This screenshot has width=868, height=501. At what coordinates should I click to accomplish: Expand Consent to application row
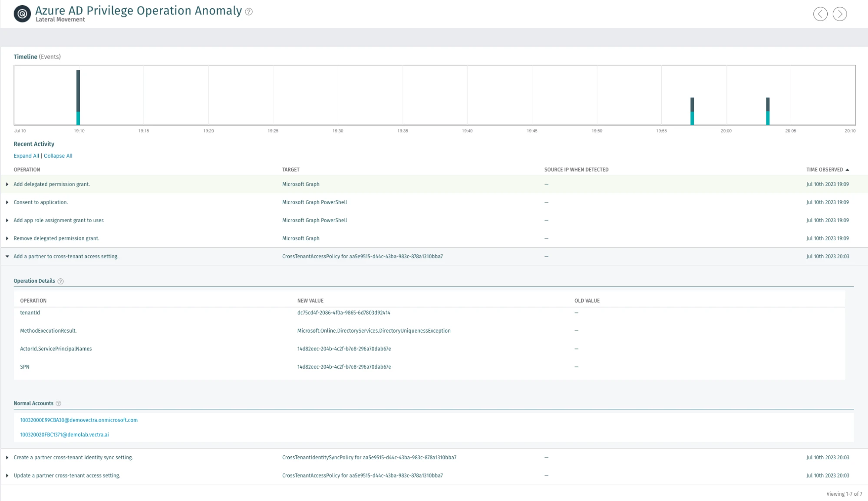(7, 202)
